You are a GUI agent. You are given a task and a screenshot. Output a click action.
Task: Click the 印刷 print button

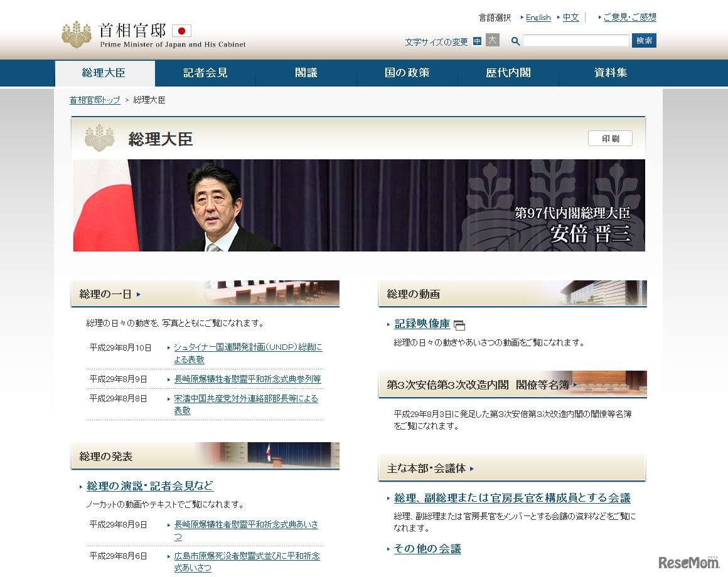tap(609, 139)
